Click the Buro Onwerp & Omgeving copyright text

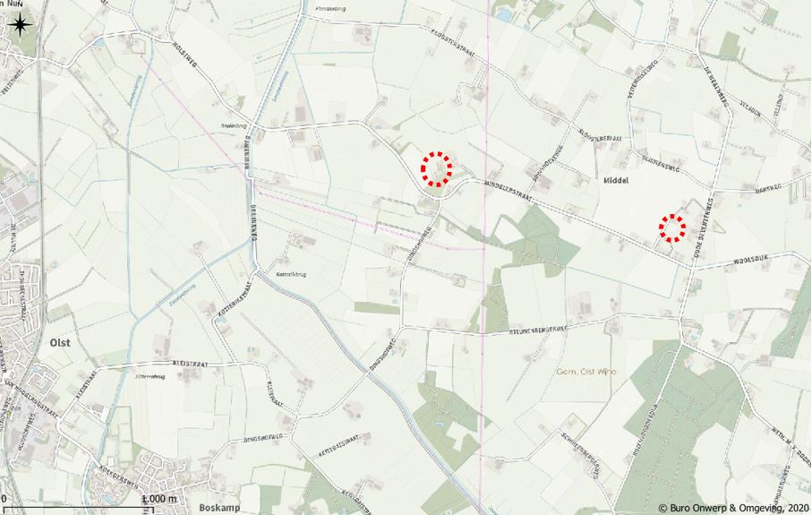[x=732, y=508]
